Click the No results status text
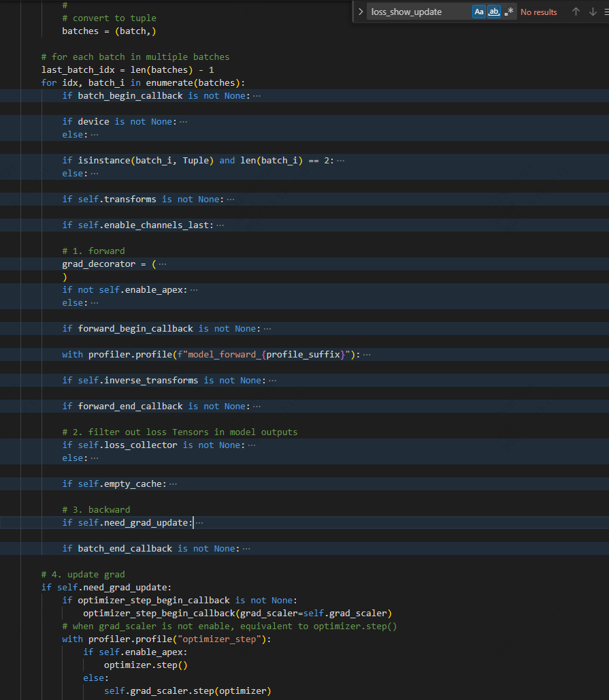This screenshot has height=700, width=609. pos(538,12)
